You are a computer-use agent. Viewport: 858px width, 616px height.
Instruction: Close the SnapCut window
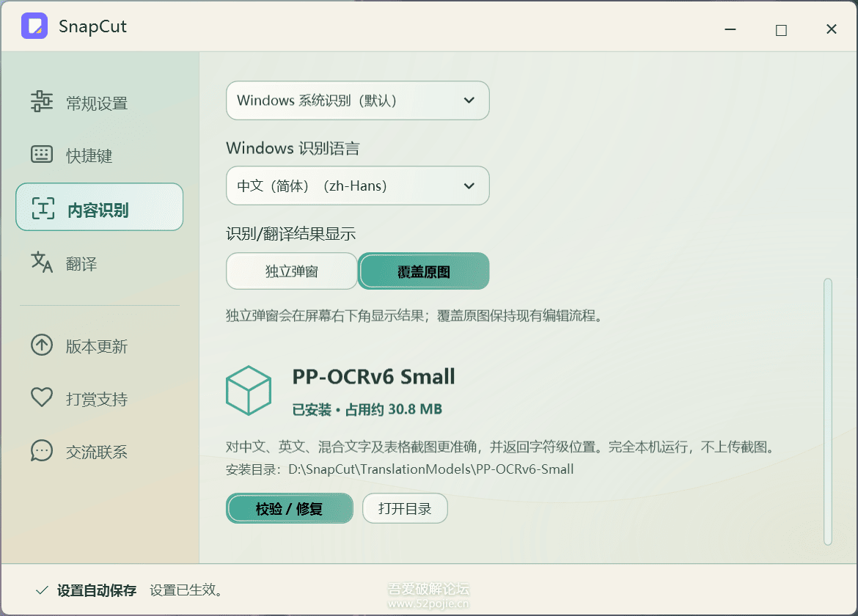[x=831, y=29]
